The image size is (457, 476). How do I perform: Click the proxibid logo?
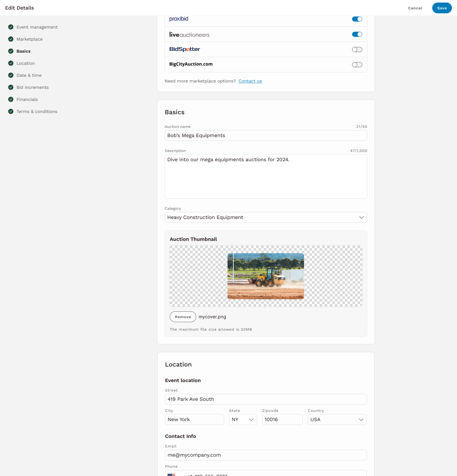(179, 19)
